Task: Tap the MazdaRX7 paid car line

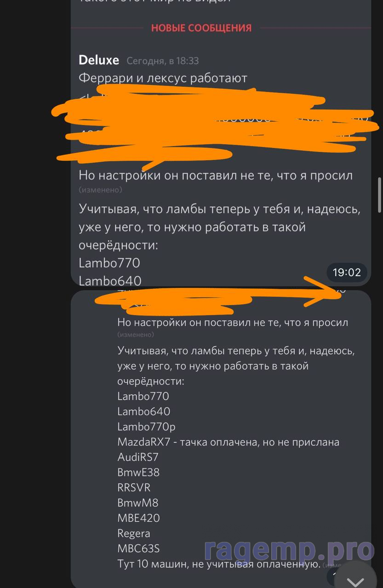Action: click(228, 442)
